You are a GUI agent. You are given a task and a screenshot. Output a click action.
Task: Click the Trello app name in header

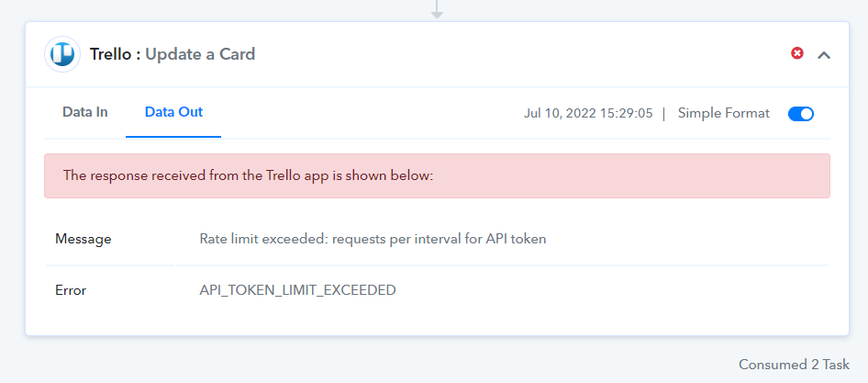click(x=110, y=54)
